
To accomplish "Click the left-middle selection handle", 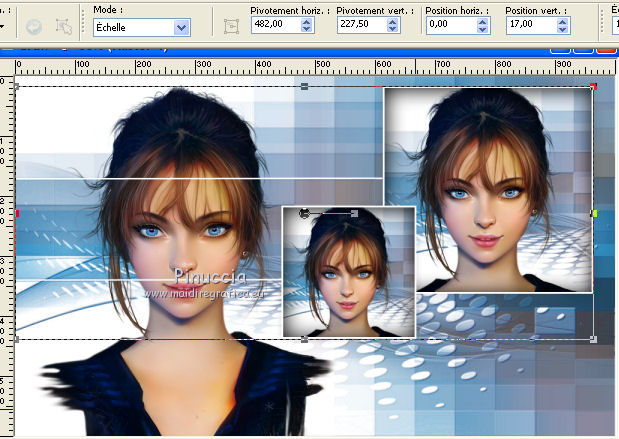I will (17, 214).
